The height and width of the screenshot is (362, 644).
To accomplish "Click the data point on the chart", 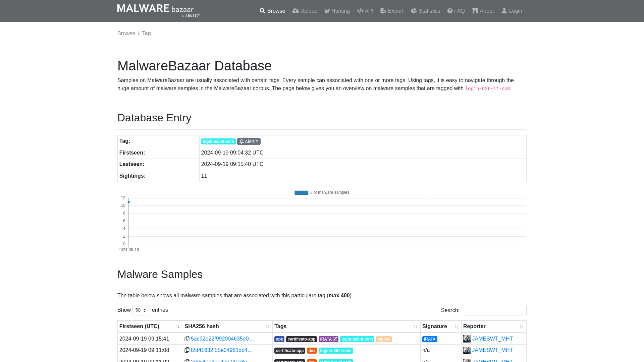I will (128, 202).
